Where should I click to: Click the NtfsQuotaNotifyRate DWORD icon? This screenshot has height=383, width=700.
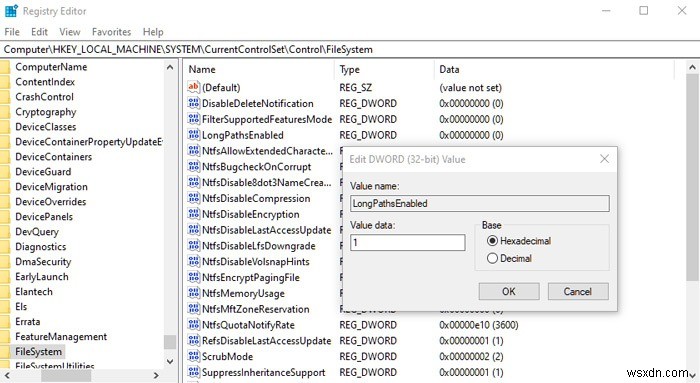coord(193,325)
